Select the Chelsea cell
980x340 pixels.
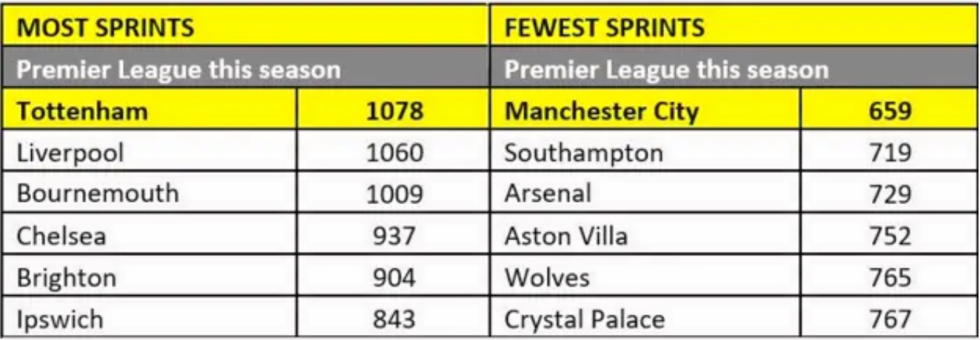tap(61, 236)
